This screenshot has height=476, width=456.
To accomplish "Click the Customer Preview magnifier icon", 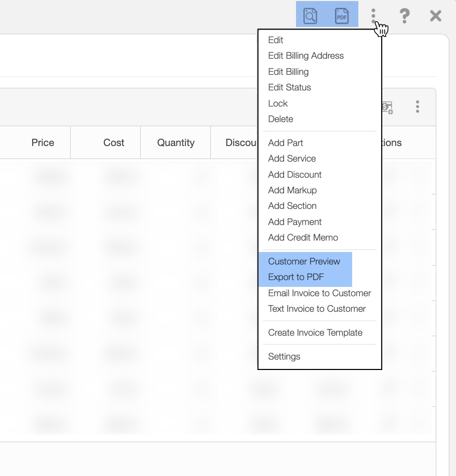I will pyautogui.click(x=310, y=16).
